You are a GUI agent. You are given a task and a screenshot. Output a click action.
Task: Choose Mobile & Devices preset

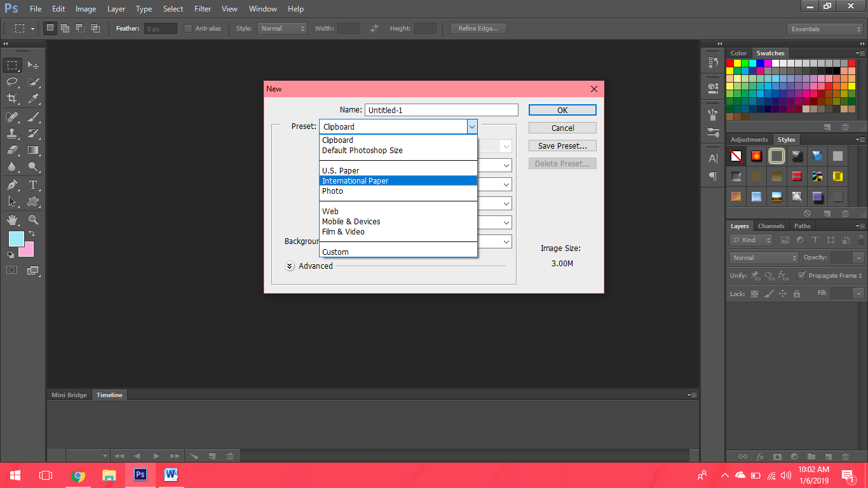coord(398,222)
